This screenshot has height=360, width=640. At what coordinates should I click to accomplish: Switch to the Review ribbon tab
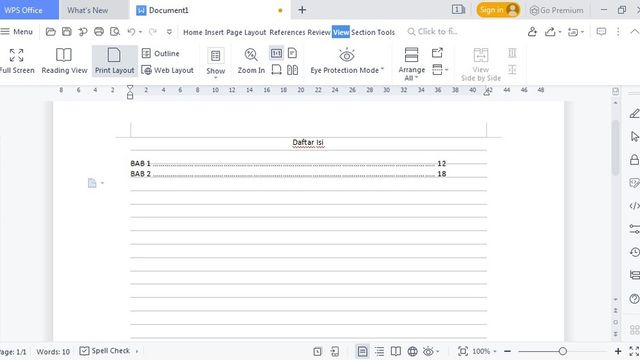click(319, 32)
